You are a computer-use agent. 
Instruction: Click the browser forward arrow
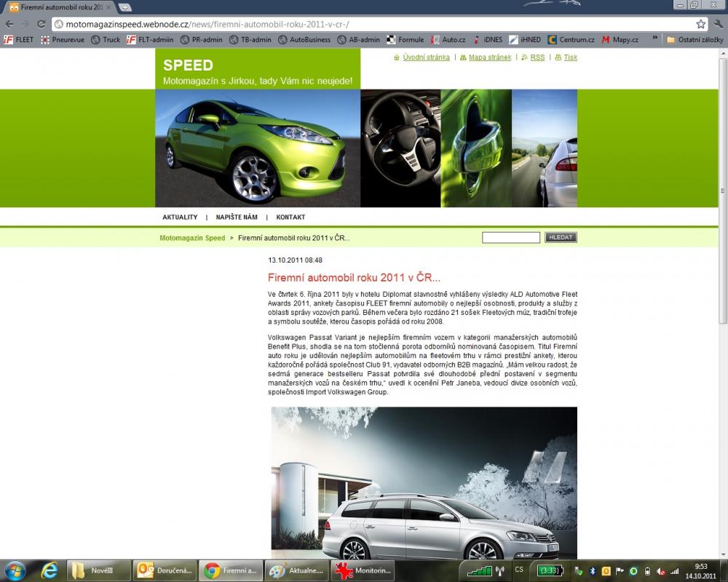click(25, 24)
